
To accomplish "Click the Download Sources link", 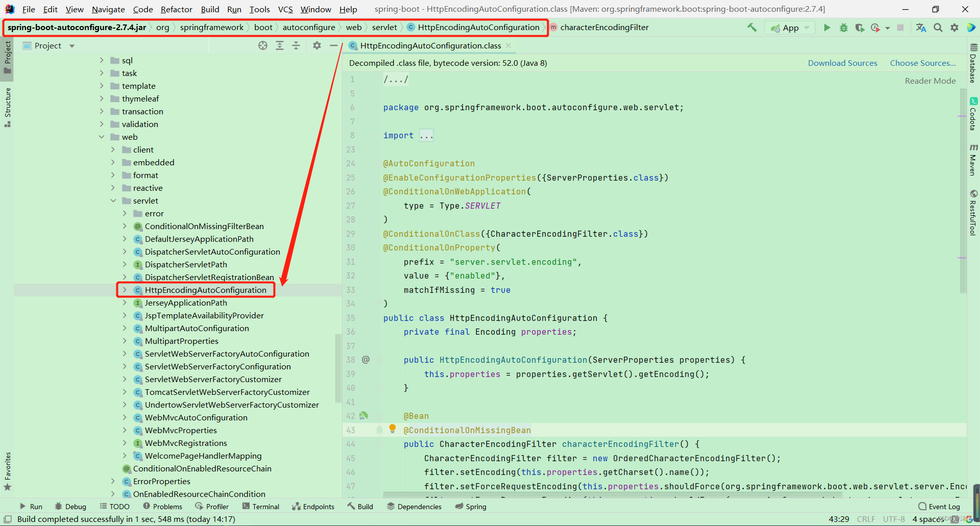I will coord(842,63).
